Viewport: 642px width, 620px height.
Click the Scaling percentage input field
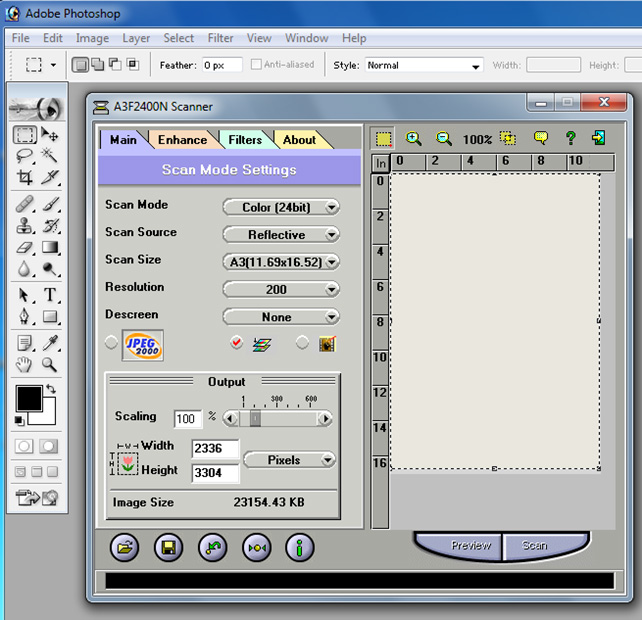188,419
